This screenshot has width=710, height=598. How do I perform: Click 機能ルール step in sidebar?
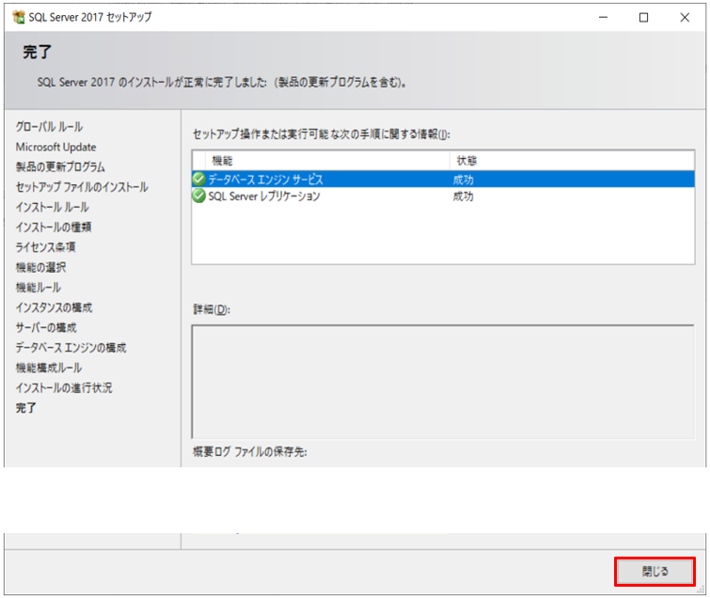(x=38, y=287)
